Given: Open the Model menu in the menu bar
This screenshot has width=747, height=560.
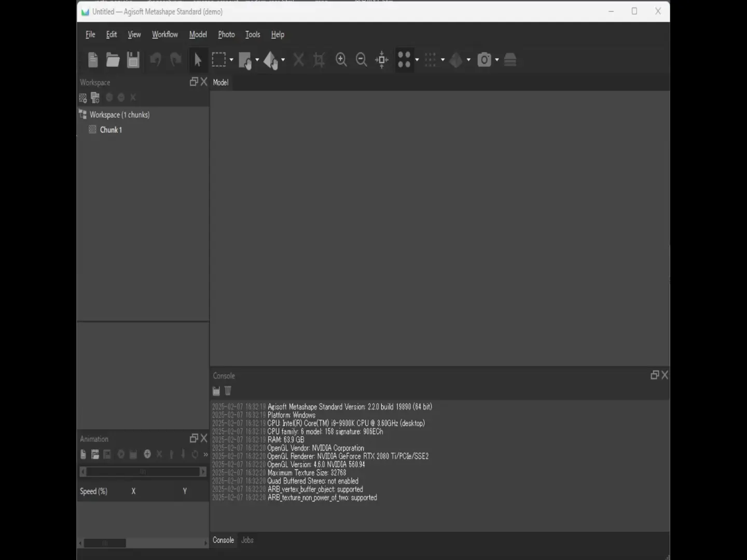Looking at the screenshot, I should pos(198,35).
